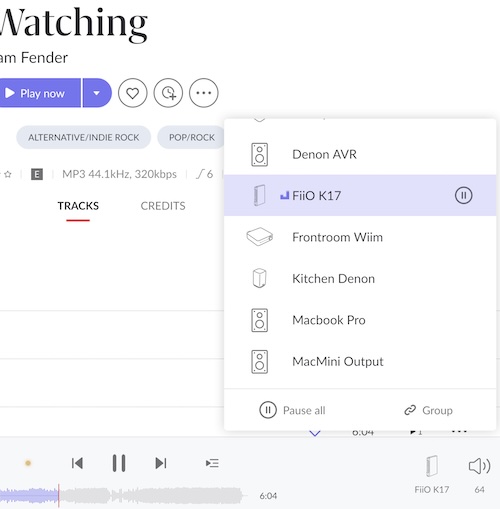Viewport: 500px width, 509px height.
Task: Select the Frontroom Wiim zone
Action: click(360, 237)
